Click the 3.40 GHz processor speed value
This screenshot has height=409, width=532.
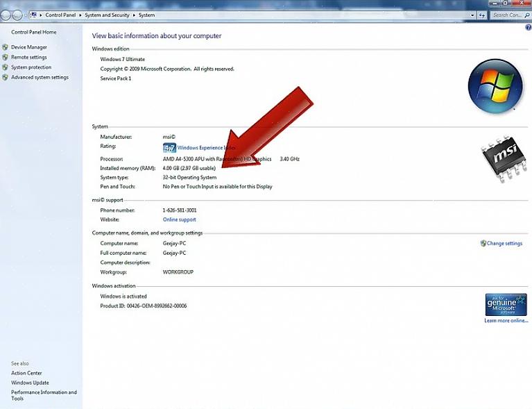point(289,159)
